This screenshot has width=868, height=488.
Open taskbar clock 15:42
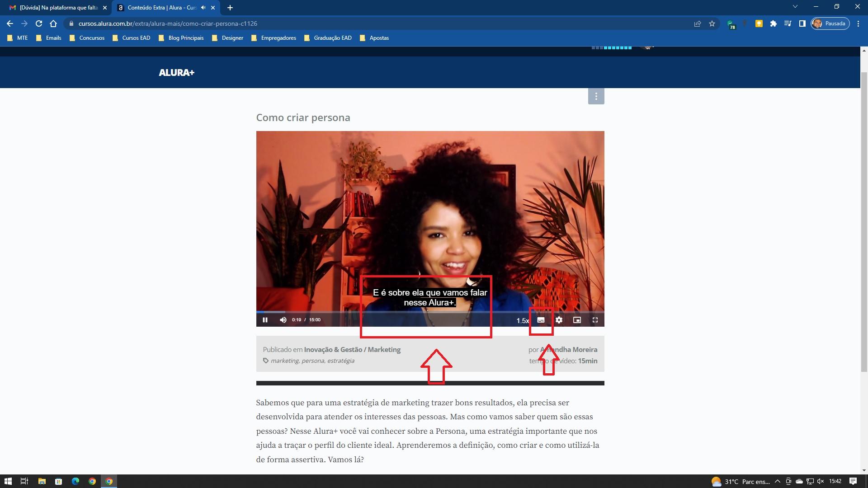point(835,481)
